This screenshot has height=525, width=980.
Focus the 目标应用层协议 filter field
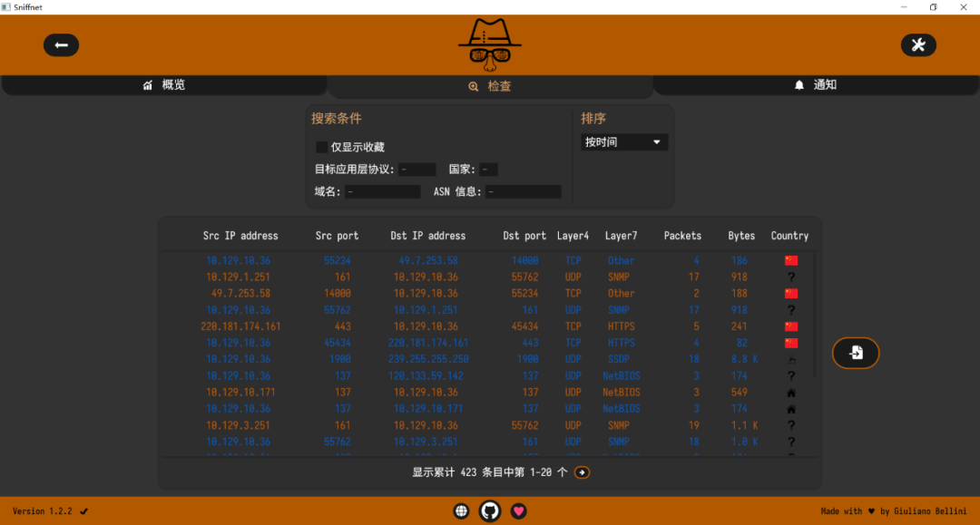pos(416,170)
